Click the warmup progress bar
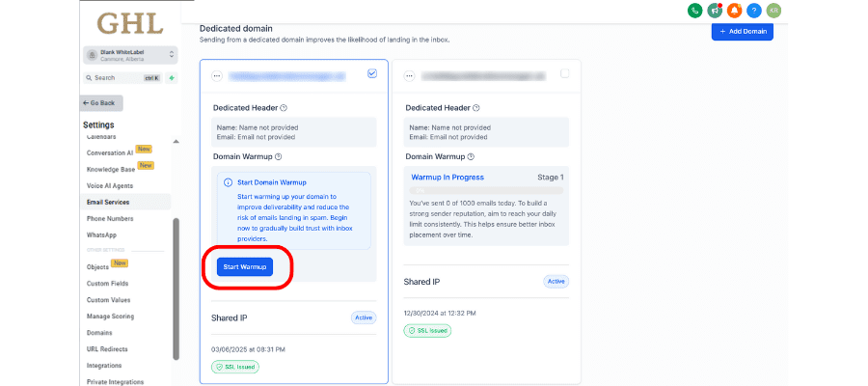 487,190
